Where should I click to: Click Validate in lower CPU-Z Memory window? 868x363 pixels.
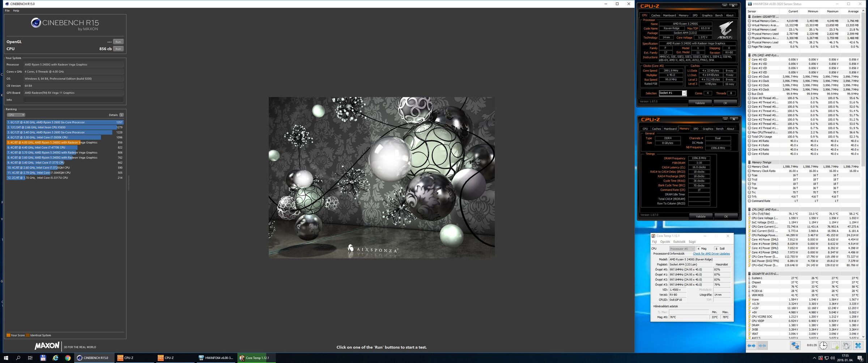point(701,216)
